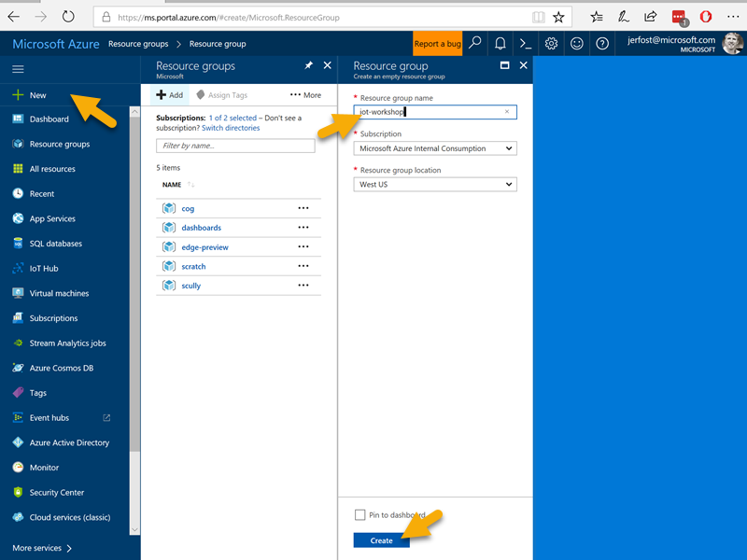Open context menu for edge-preview row
This screenshot has height=560, width=747.
303,246
